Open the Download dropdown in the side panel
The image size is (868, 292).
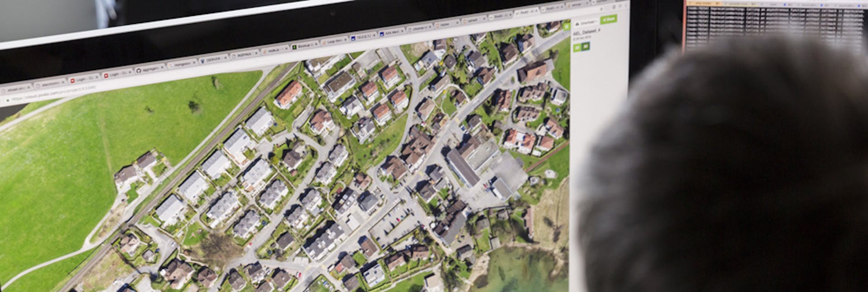pos(586,23)
